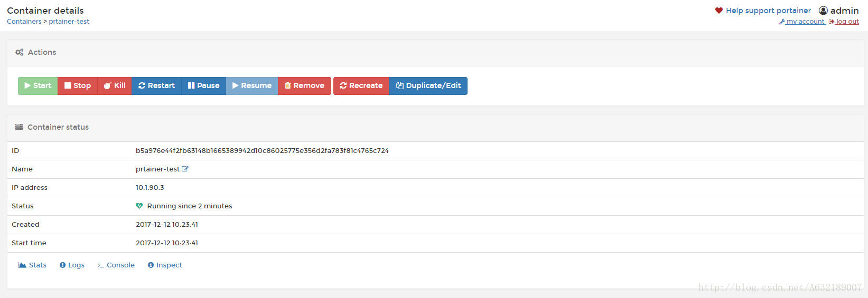Pause the container

click(203, 86)
